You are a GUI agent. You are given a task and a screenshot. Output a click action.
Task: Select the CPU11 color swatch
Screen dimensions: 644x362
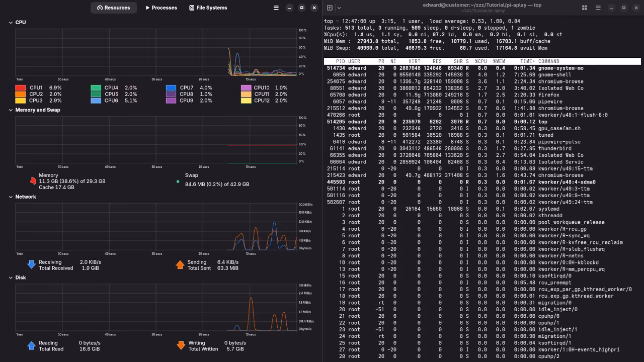pos(246,94)
